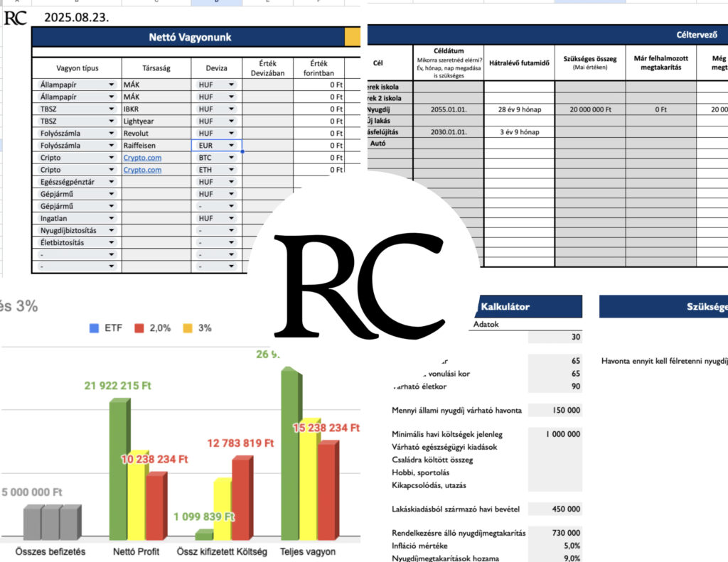Select the yellow 3% legend marker
Image resolution: width=728 pixels, height=562 pixels.
click(x=188, y=328)
